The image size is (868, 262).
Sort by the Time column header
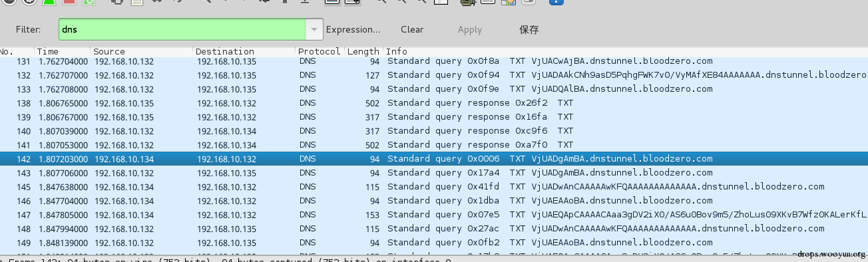pyautogui.click(x=63, y=51)
